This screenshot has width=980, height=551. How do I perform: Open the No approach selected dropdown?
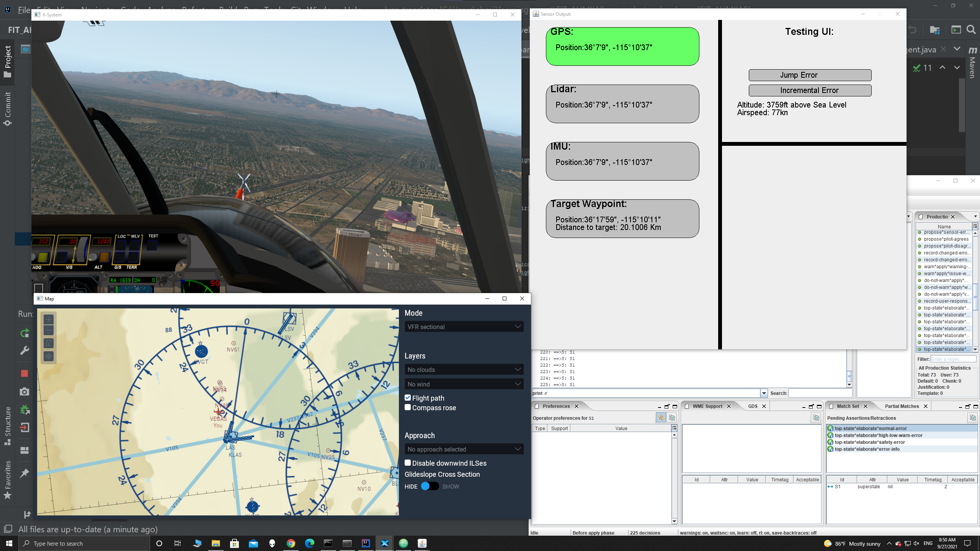[x=464, y=449]
